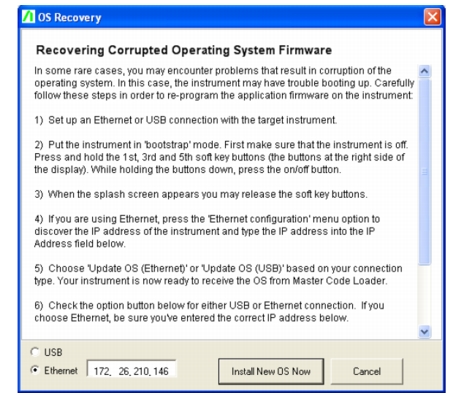Click the scroll up arrow of instructions
The image size is (452, 396).
tap(425, 71)
